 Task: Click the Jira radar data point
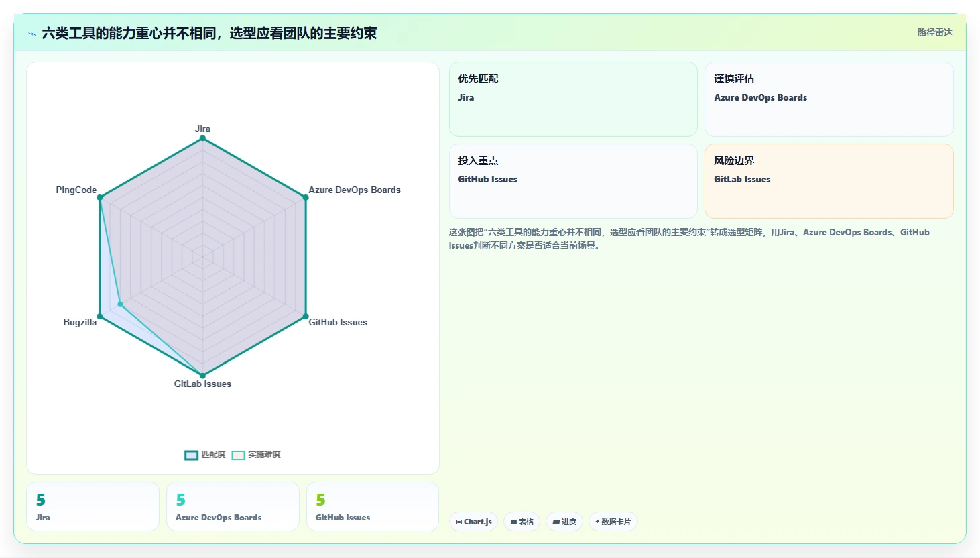[x=202, y=138]
